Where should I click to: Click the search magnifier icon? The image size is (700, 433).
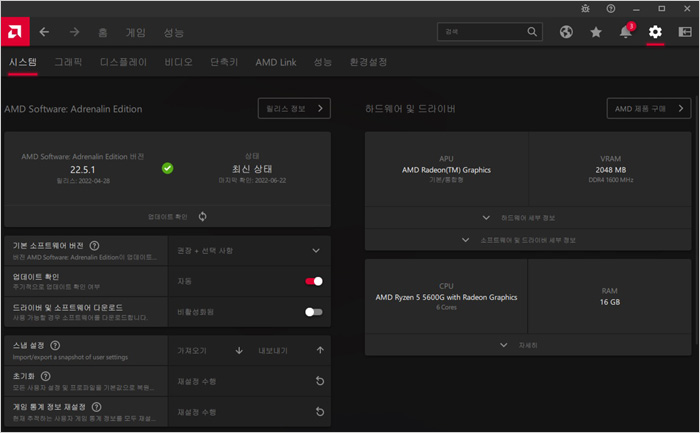532,32
